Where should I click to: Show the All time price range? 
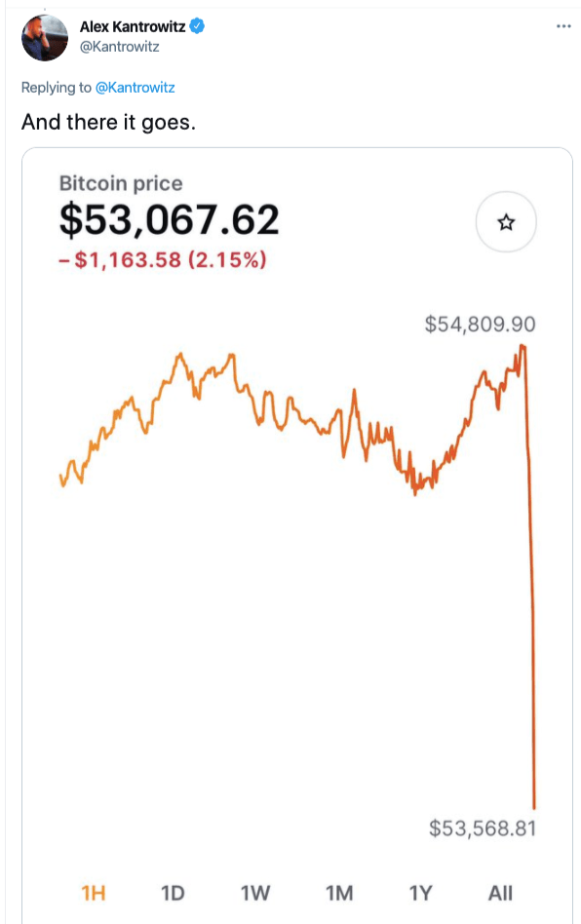(x=500, y=894)
